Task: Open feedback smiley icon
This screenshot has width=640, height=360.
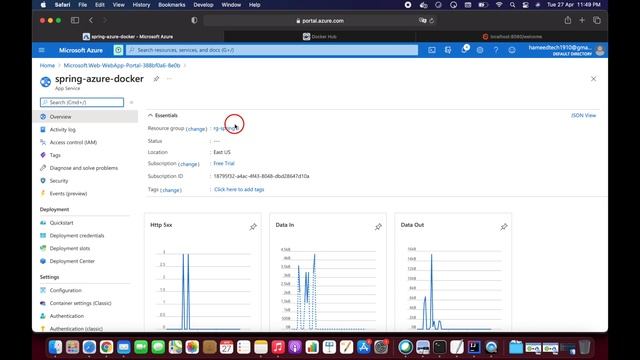Action: (512, 50)
